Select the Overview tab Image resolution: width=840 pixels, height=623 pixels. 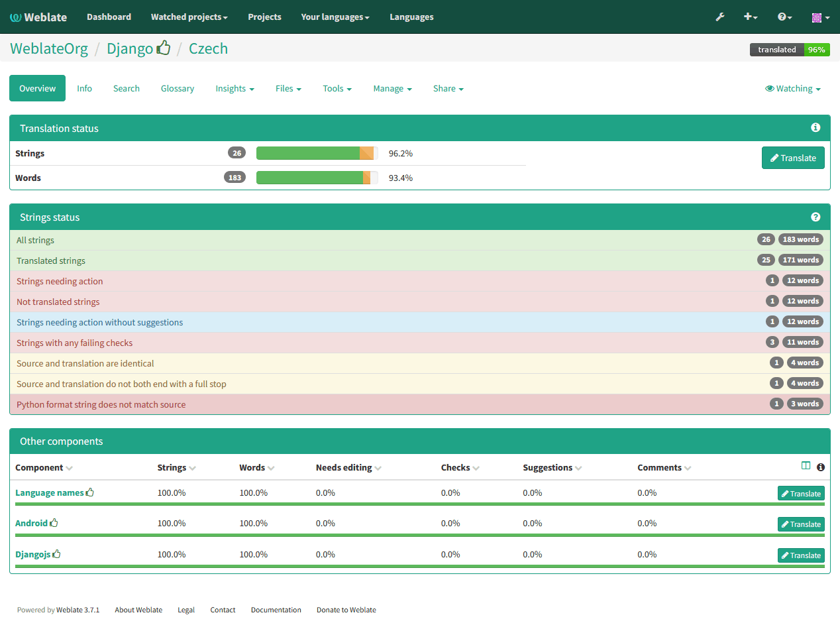[38, 88]
